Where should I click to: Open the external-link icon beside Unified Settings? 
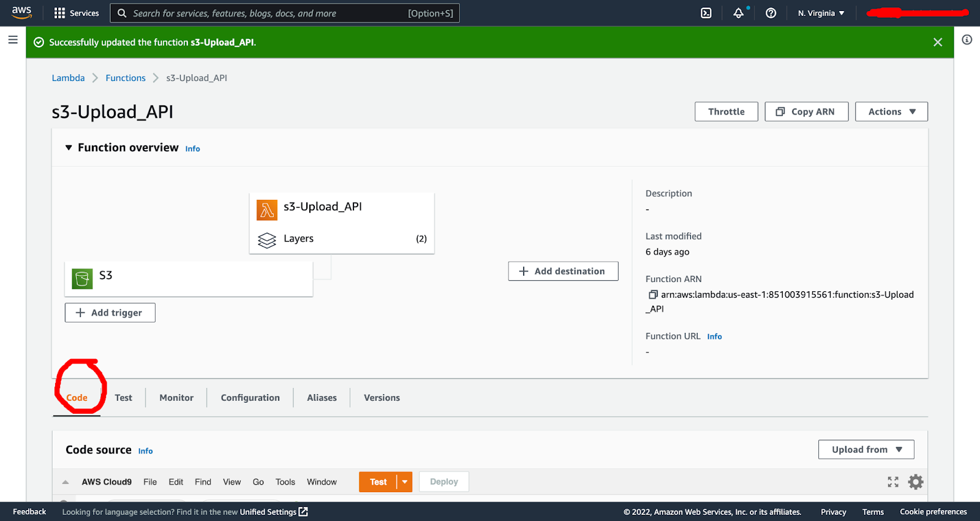coord(303,512)
